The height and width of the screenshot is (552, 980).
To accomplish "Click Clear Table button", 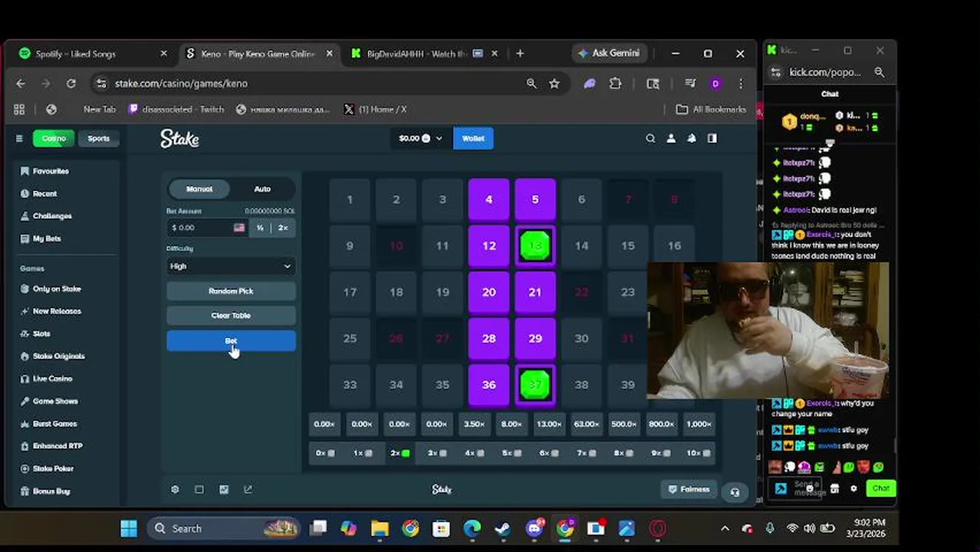I will (231, 316).
